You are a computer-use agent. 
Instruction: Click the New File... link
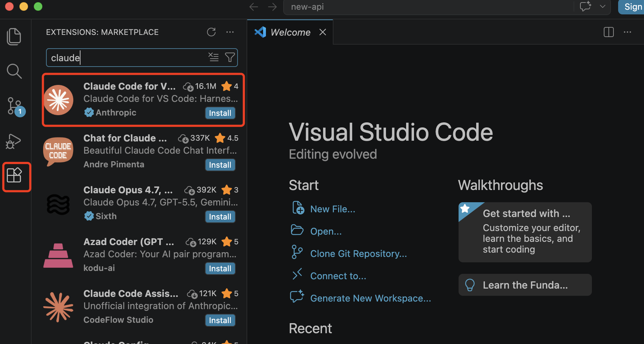[x=333, y=209]
